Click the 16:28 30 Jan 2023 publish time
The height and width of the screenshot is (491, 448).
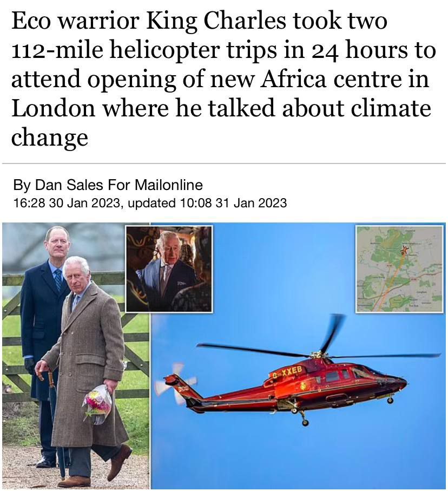tap(67, 203)
